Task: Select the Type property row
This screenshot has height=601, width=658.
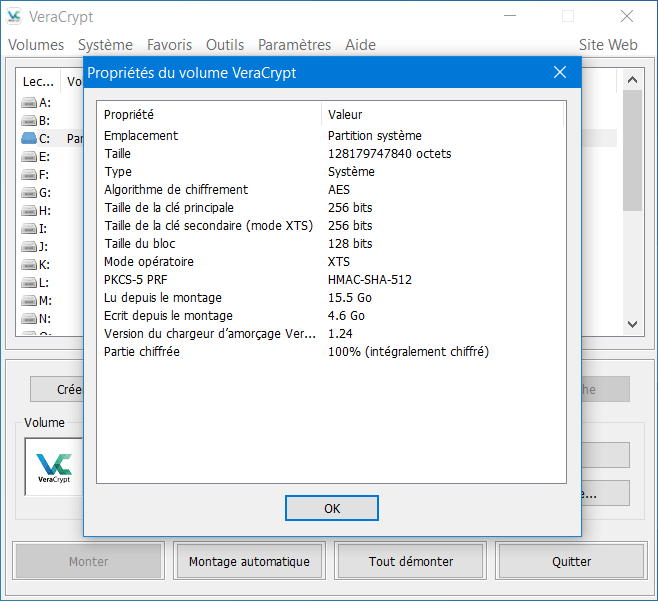Action: [332, 172]
